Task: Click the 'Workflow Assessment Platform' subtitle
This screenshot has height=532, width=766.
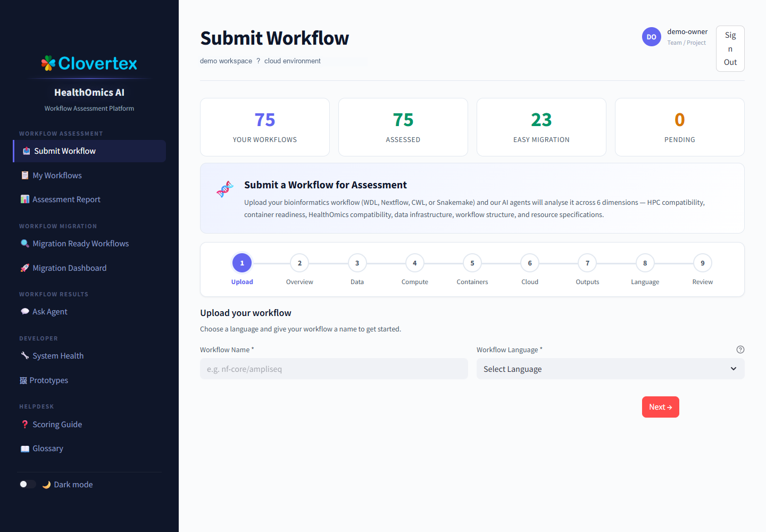Action: [89, 109]
